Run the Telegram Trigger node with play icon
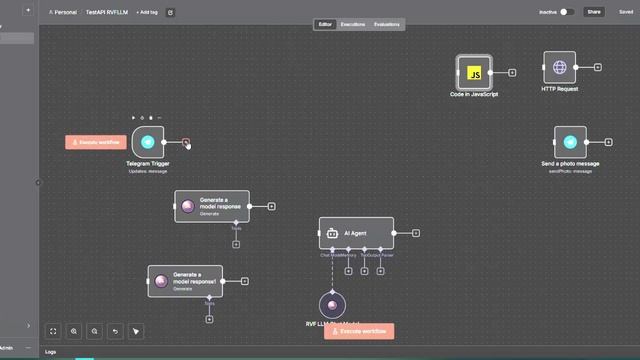Screen dimensions: 640x360 [x=133, y=118]
